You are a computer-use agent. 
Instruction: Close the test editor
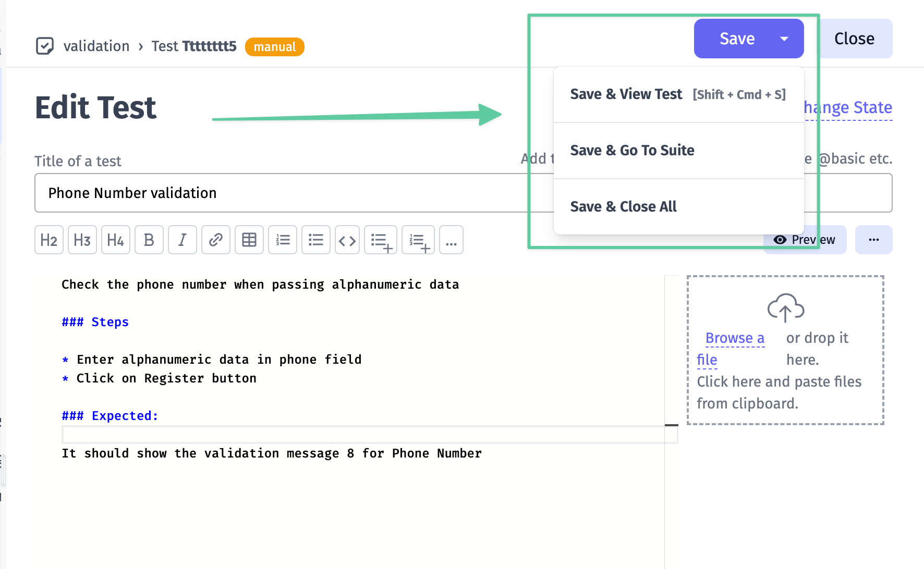click(x=854, y=39)
